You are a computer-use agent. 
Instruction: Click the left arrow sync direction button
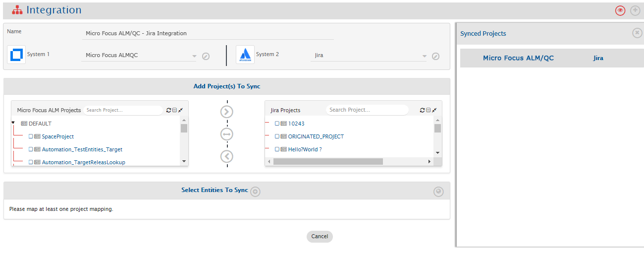[x=226, y=157]
